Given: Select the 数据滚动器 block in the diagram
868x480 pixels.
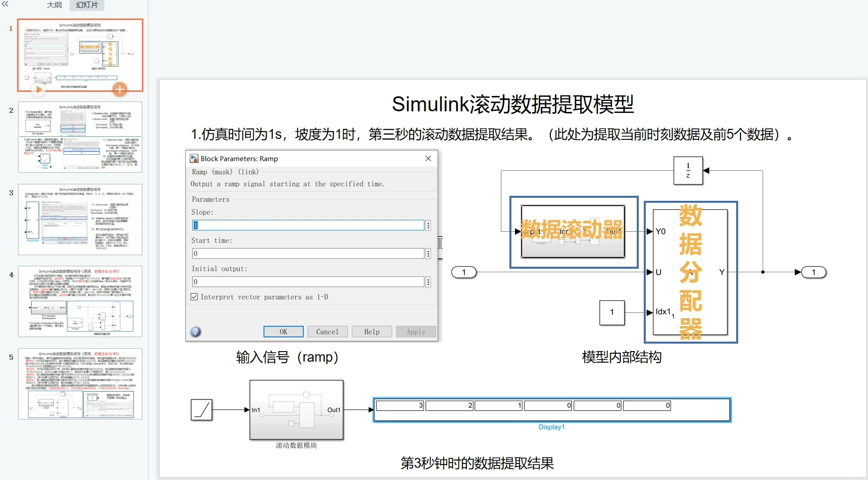Looking at the screenshot, I should tap(573, 232).
